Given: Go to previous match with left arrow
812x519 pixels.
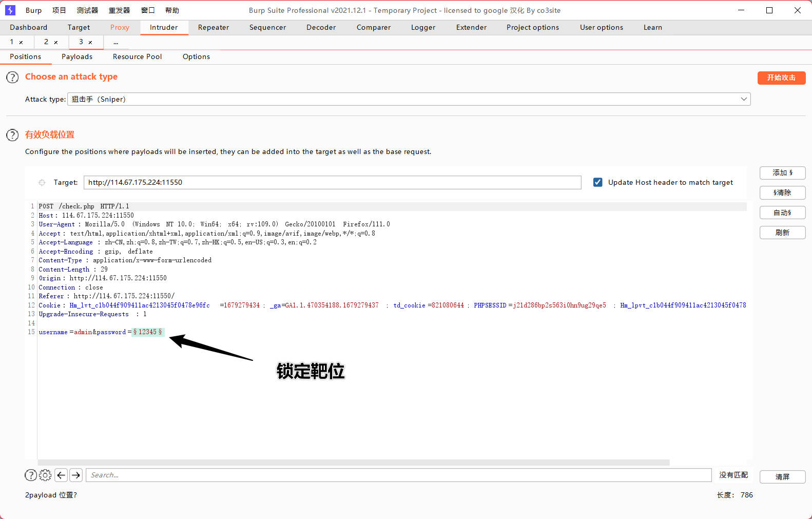Looking at the screenshot, I should pos(61,475).
